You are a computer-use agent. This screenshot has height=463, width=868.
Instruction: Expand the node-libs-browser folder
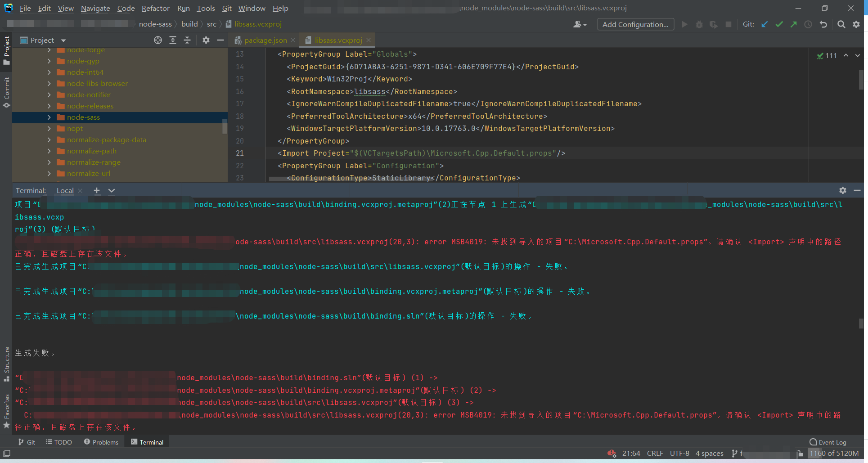click(49, 84)
